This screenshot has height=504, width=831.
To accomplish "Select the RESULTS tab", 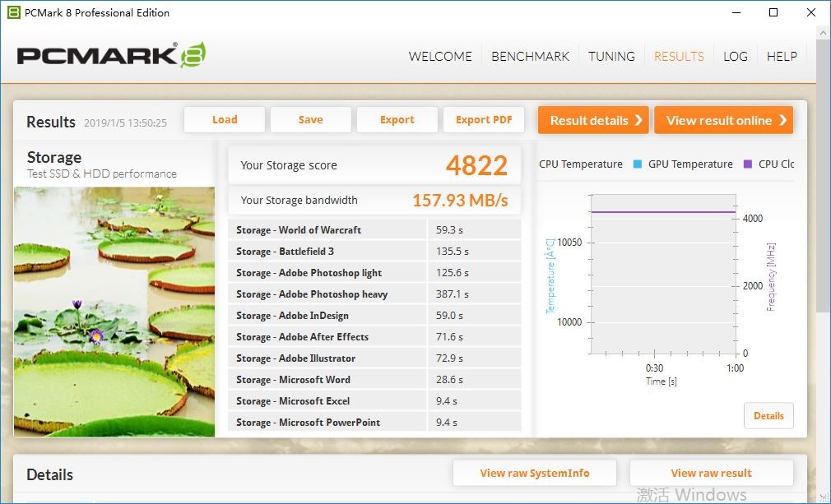I will click(679, 56).
